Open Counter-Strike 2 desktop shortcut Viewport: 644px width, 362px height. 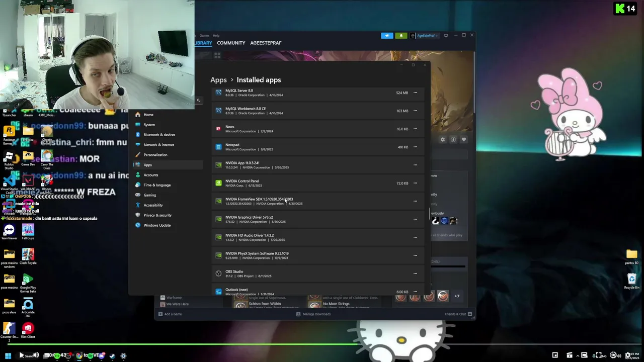tap(9, 332)
